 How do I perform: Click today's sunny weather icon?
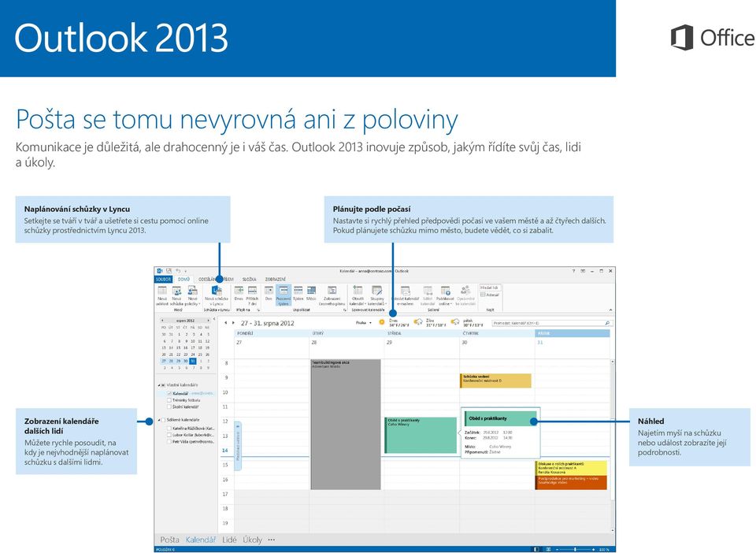(382, 322)
